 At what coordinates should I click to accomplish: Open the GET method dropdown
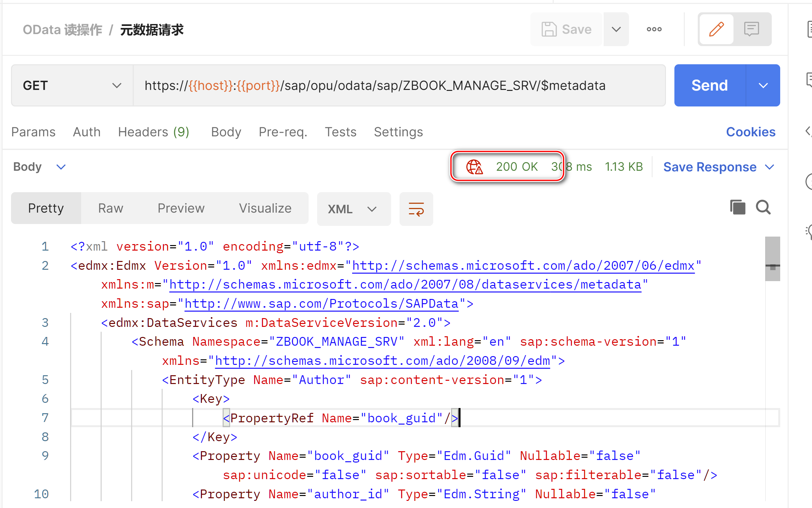coord(116,85)
